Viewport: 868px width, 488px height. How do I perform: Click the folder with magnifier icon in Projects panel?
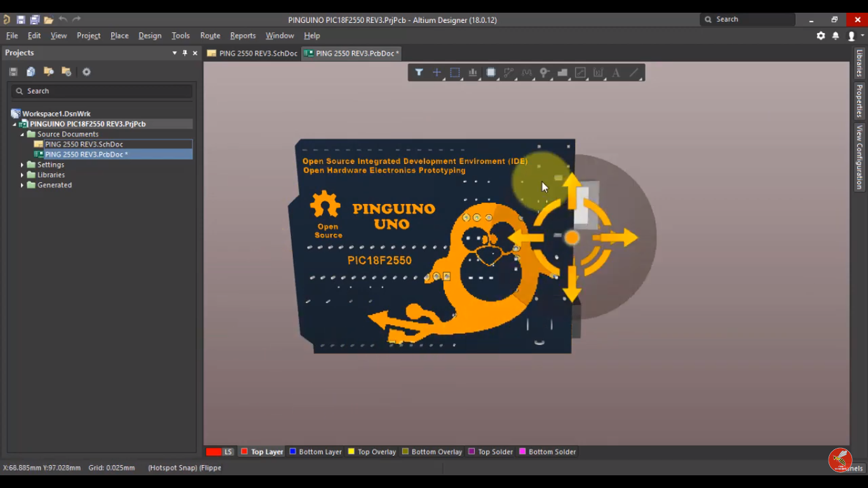(x=48, y=72)
